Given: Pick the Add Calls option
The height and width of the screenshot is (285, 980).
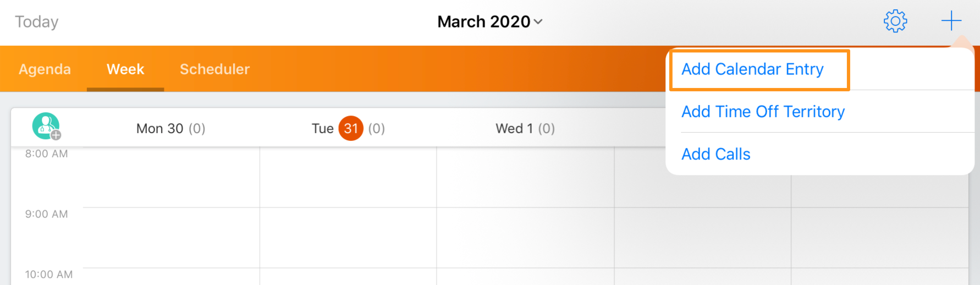Looking at the screenshot, I should 715,154.
